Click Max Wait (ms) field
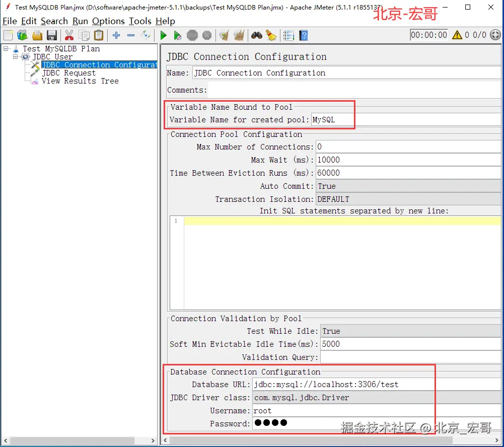Screen dimensions: 504x447 408,160
